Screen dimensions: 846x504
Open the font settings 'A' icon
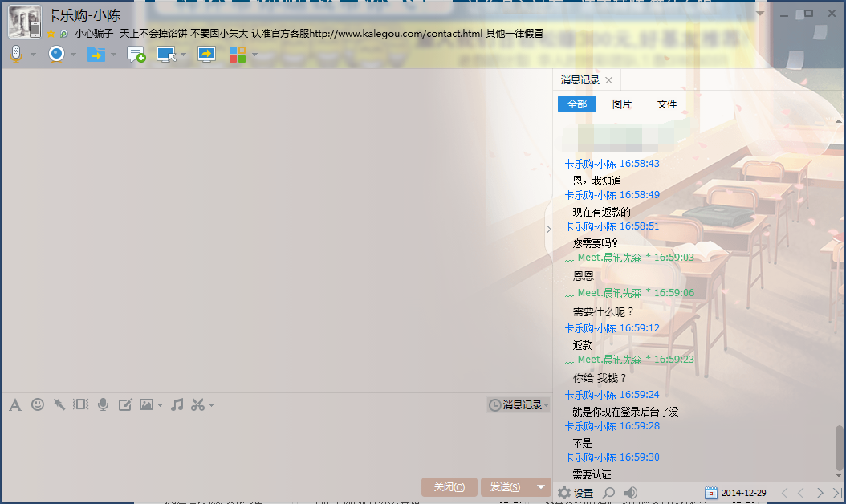tap(15, 405)
